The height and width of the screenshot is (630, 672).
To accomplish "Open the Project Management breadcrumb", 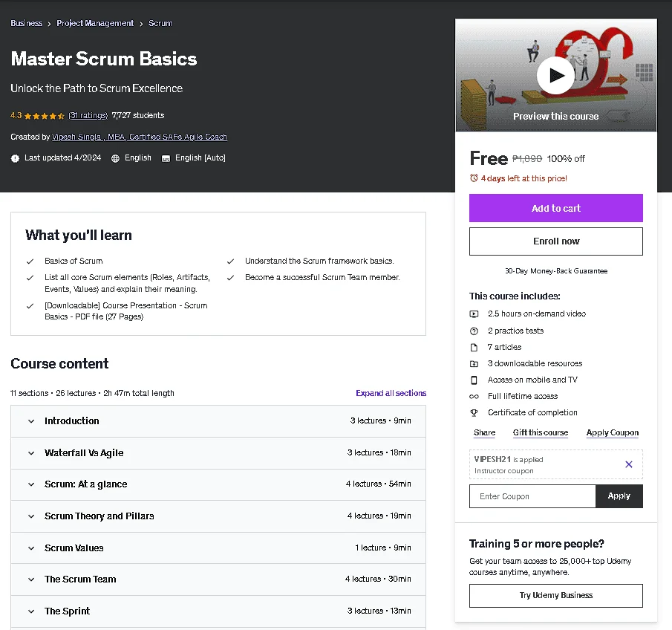I will click(95, 23).
